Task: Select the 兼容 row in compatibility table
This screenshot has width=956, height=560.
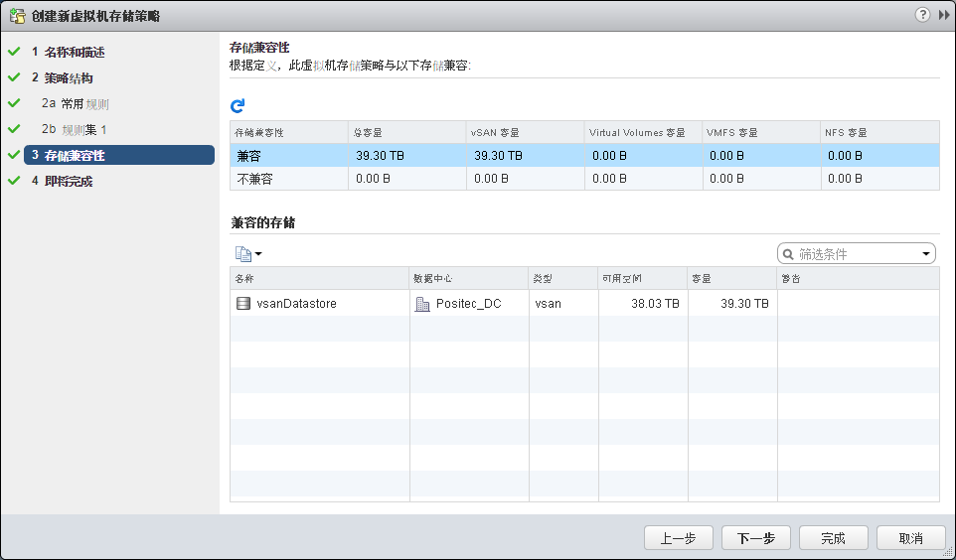Action: click(x=584, y=155)
